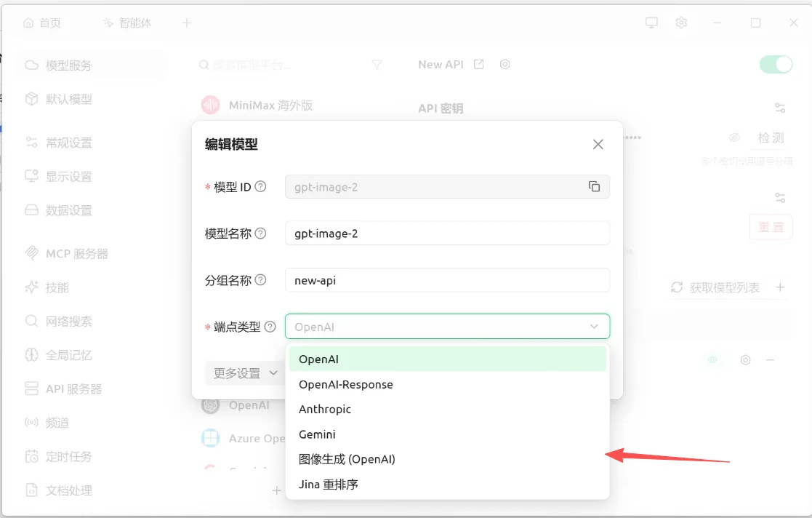812x518 pixels.
Task: Choose Gemini as endpoint type
Action: pos(447,434)
